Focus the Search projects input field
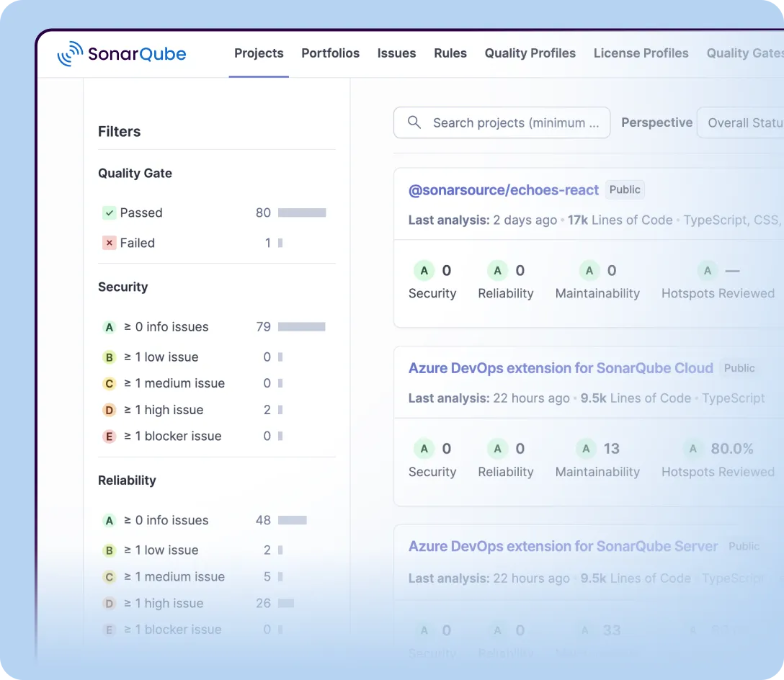This screenshot has width=784, height=680. [x=515, y=123]
